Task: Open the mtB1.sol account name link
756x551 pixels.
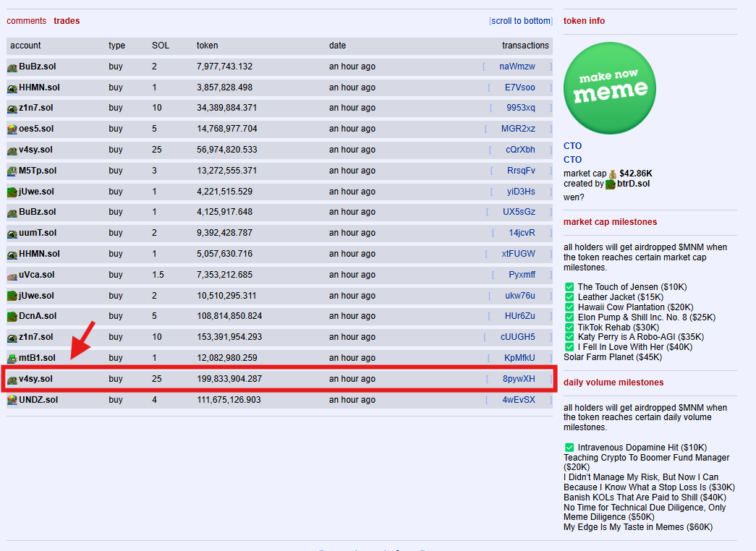Action: click(37, 358)
